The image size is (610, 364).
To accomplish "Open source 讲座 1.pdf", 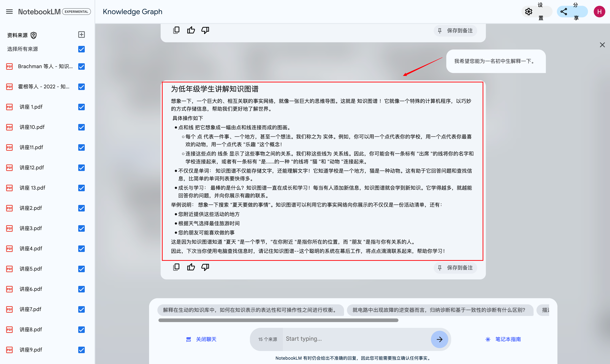I will (31, 107).
